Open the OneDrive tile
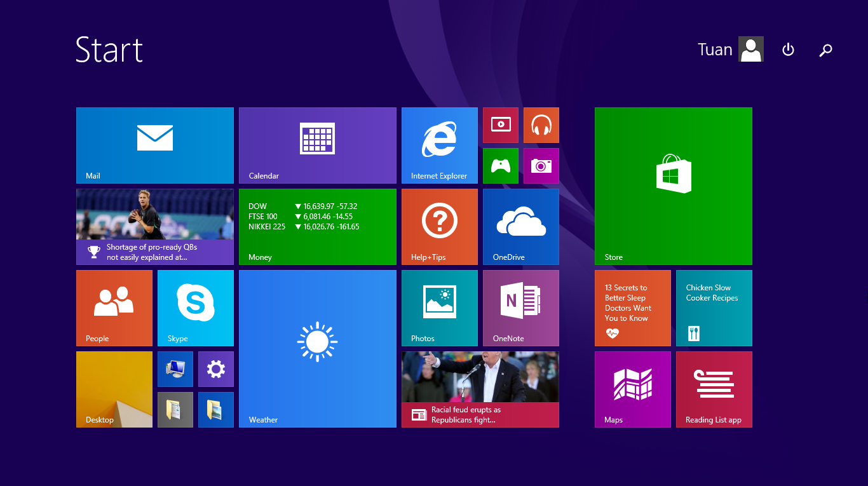The image size is (868, 486). (x=521, y=227)
